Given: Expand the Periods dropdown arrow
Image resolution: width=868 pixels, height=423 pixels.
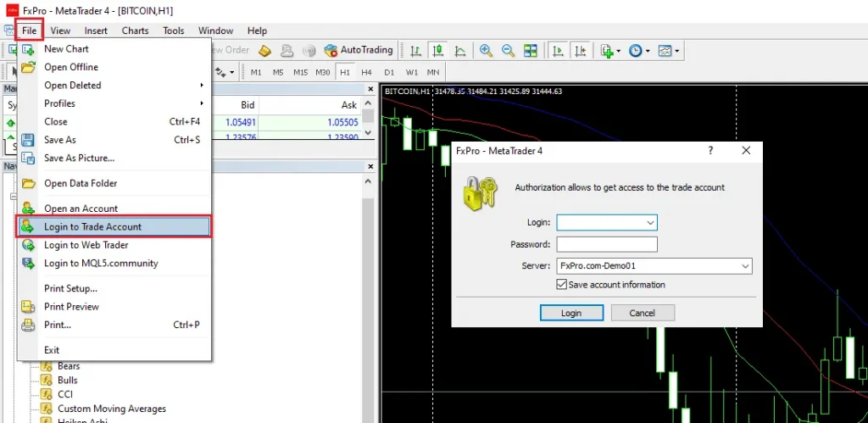Looking at the screenshot, I should (647, 51).
